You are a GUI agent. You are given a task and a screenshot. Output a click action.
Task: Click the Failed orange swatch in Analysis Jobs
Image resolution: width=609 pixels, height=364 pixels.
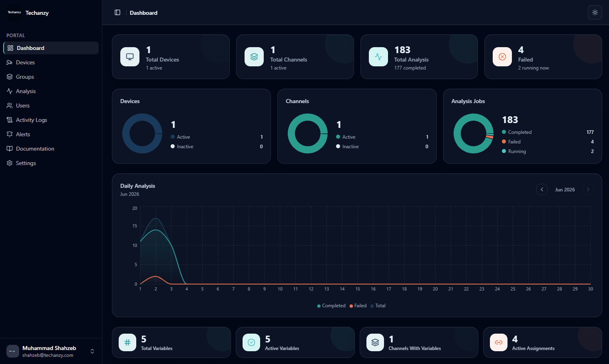pos(504,141)
